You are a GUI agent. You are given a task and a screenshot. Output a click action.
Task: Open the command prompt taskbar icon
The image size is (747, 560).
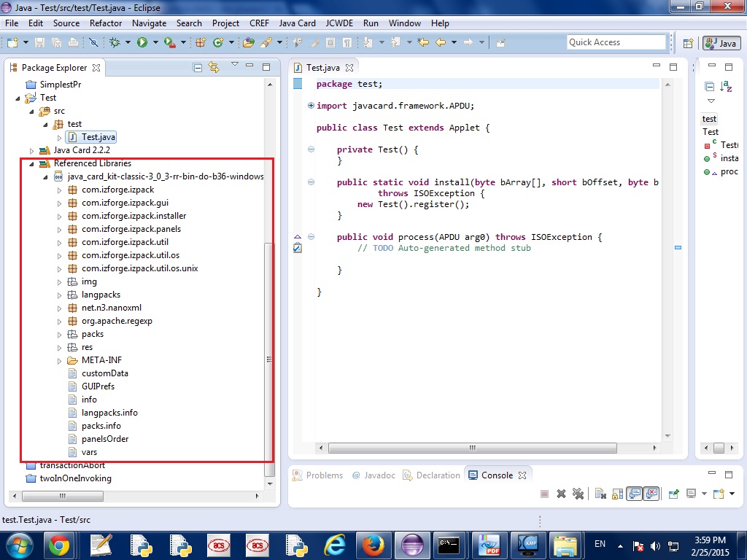click(x=449, y=545)
